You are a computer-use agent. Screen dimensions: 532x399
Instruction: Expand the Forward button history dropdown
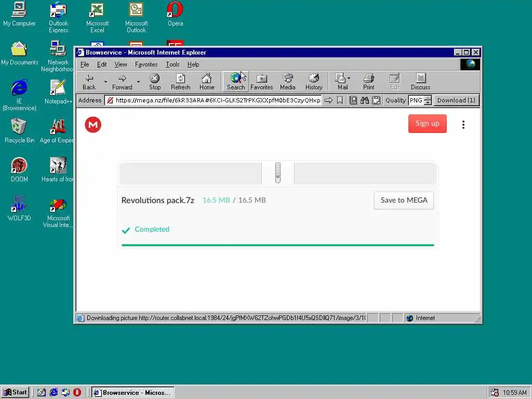click(138, 82)
